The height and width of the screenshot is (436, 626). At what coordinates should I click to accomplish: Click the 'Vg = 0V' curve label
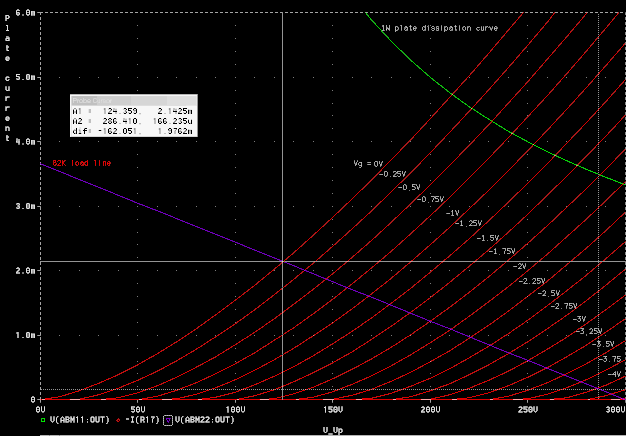pyautogui.click(x=368, y=163)
